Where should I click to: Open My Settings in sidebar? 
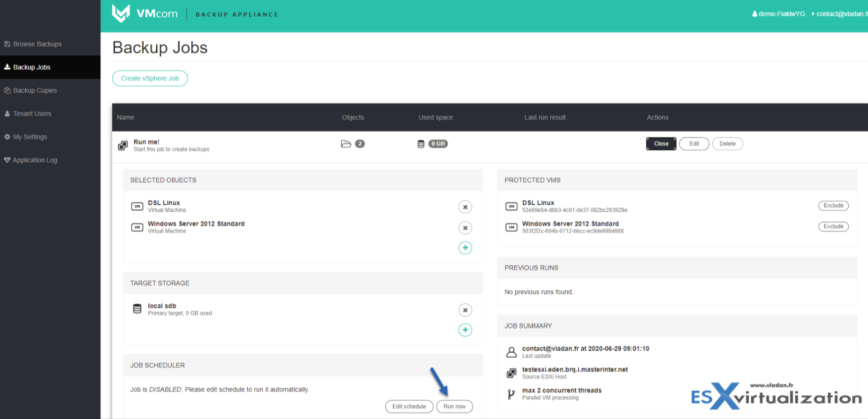click(x=50, y=137)
